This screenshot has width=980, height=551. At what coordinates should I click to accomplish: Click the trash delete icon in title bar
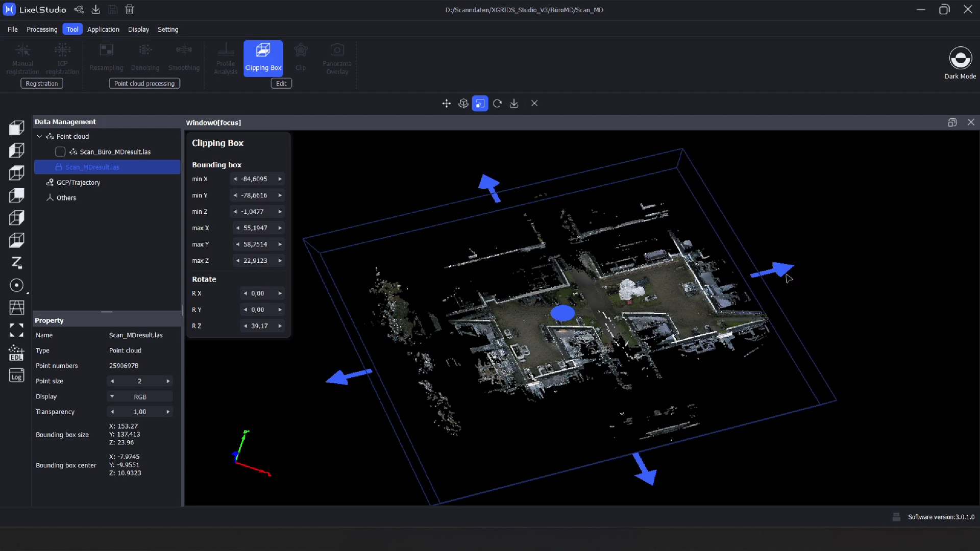click(x=130, y=10)
